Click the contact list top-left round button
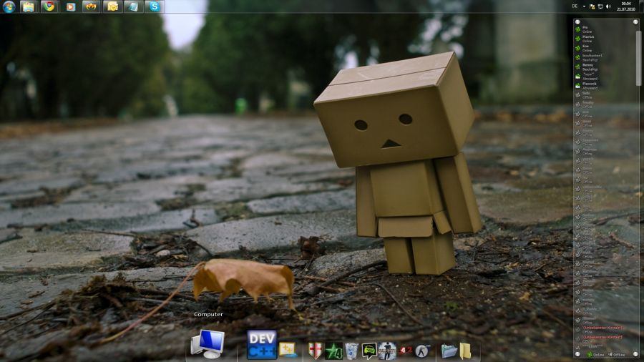 pyautogui.click(x=577, y=21)
